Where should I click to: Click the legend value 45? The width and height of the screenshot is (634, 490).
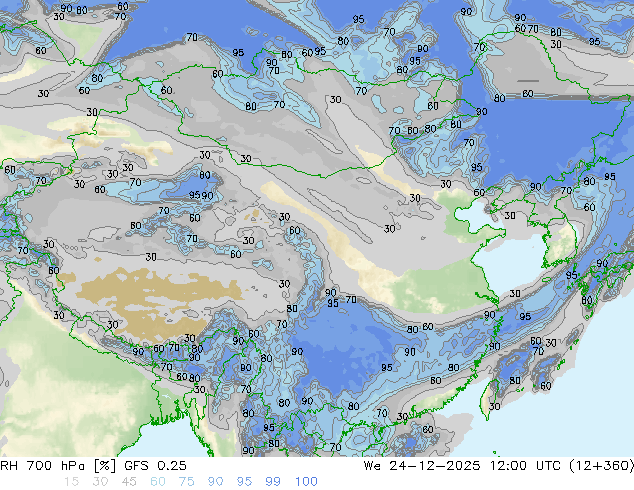click(x=129, y=482)
